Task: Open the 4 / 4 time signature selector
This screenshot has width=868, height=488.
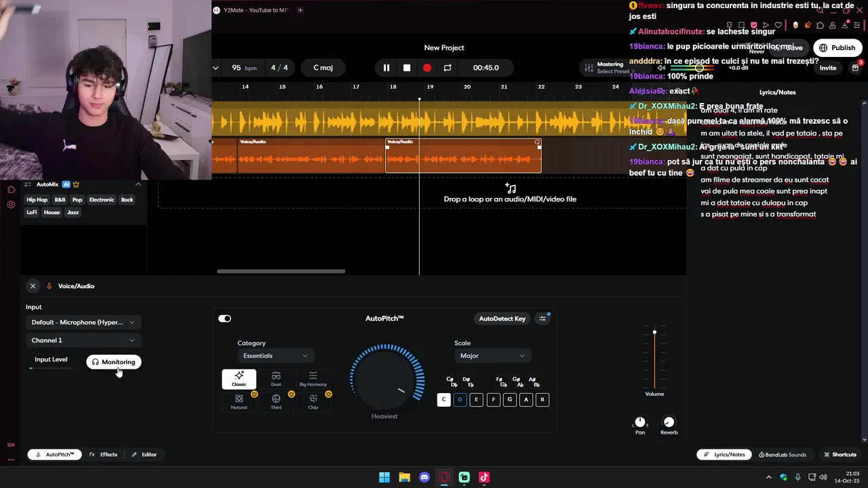Action: click(x=279, y=68)
